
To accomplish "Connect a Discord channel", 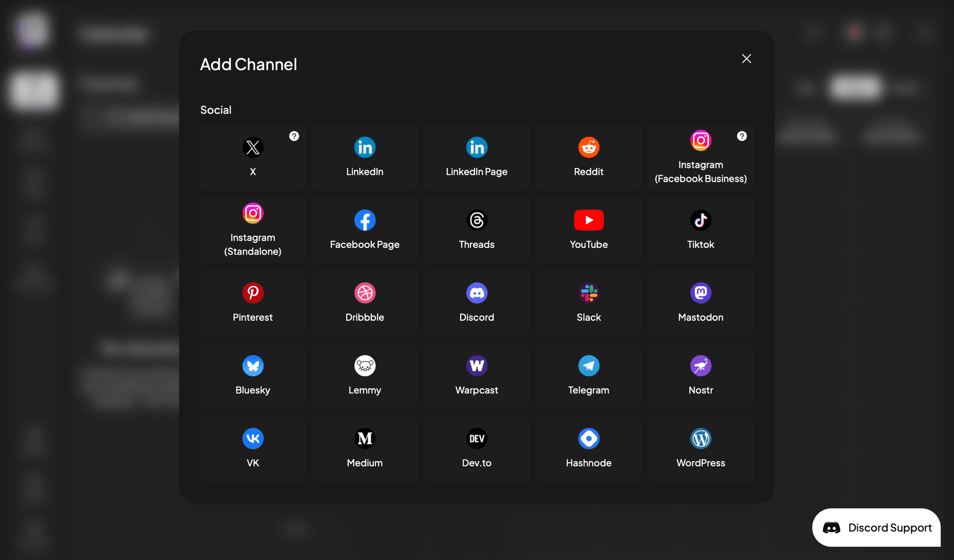I will point(477,303).
